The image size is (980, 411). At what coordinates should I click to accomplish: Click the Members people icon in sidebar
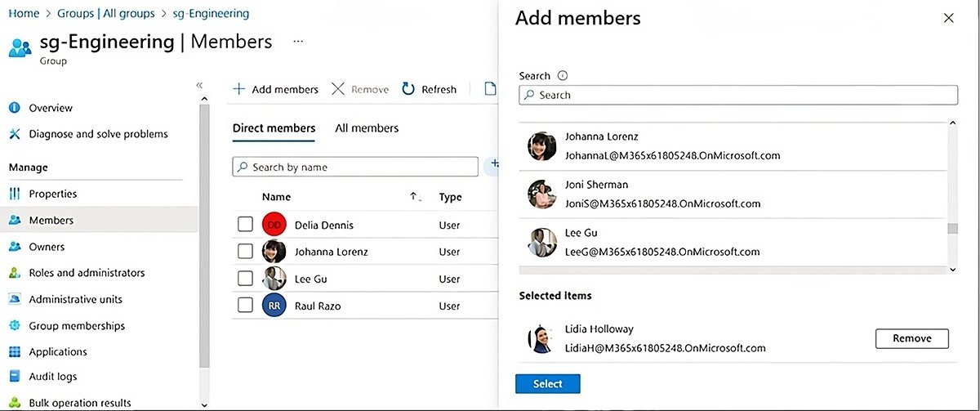coord(14,220)
